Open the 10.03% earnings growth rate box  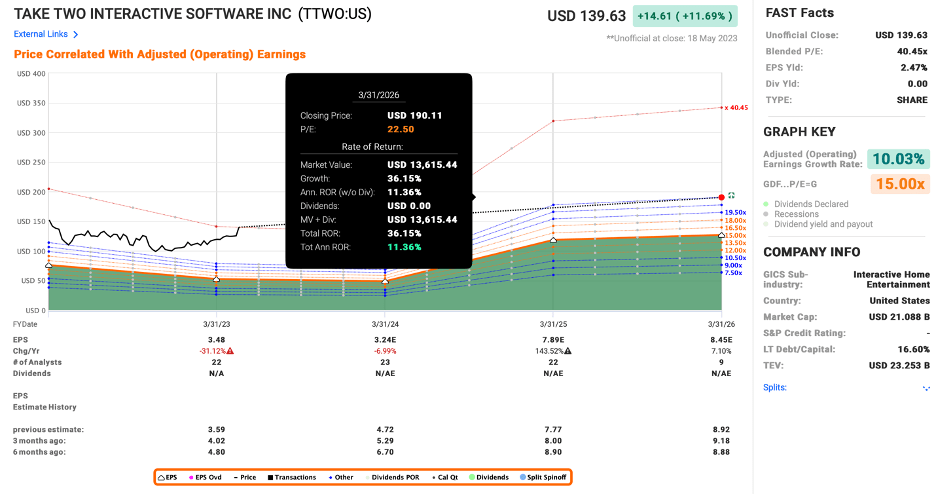[900, 159]
